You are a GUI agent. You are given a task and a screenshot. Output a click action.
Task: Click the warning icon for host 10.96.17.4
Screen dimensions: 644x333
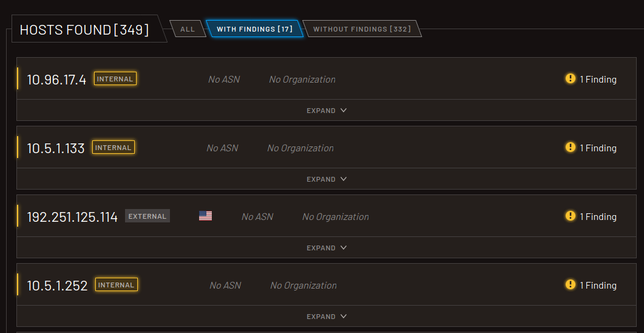click(x=570, y=79)
